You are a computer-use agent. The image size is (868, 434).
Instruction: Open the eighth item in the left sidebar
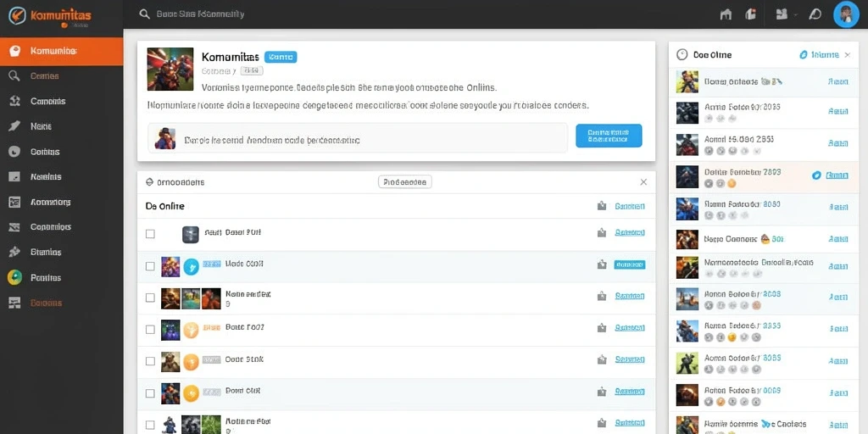coord(61,227)
